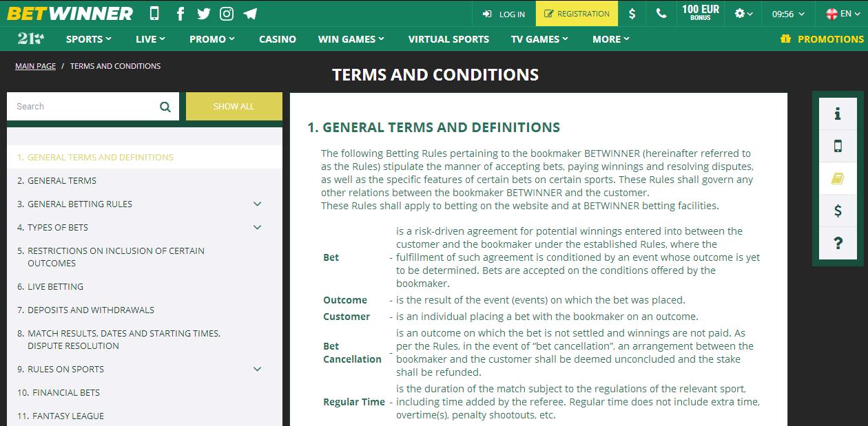Open the 09:56 time zone dropdown
The width and height of the screenshot is (868, 426).
pyautogui.click(x=788, y=13)
